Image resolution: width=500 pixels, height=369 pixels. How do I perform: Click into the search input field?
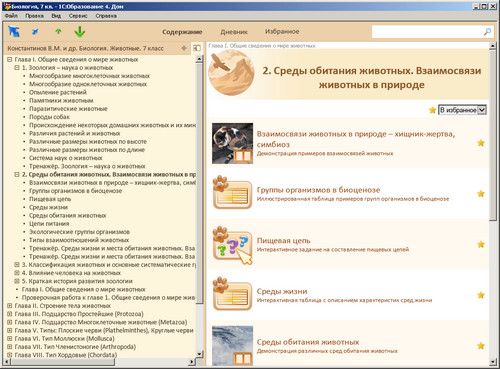coord(428,32)
